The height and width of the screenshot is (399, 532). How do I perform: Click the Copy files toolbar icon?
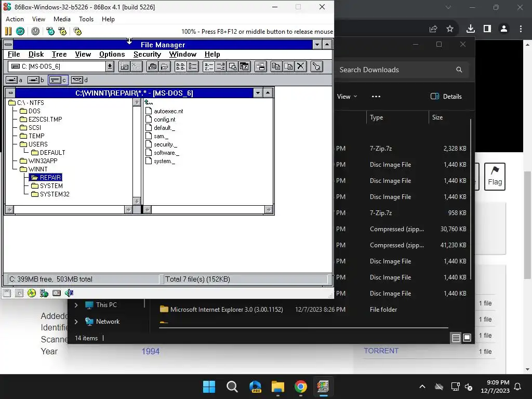[x=276, y=66]
